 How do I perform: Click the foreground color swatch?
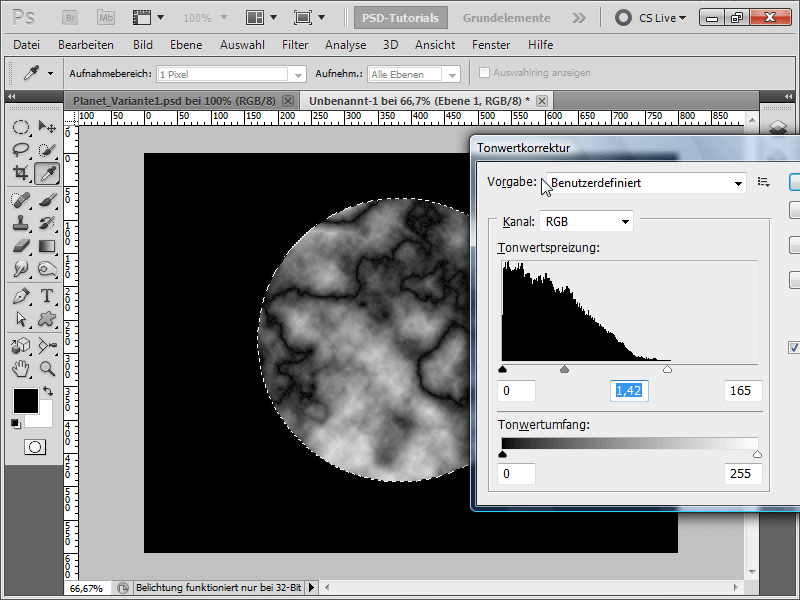click(x=26, y=401)
